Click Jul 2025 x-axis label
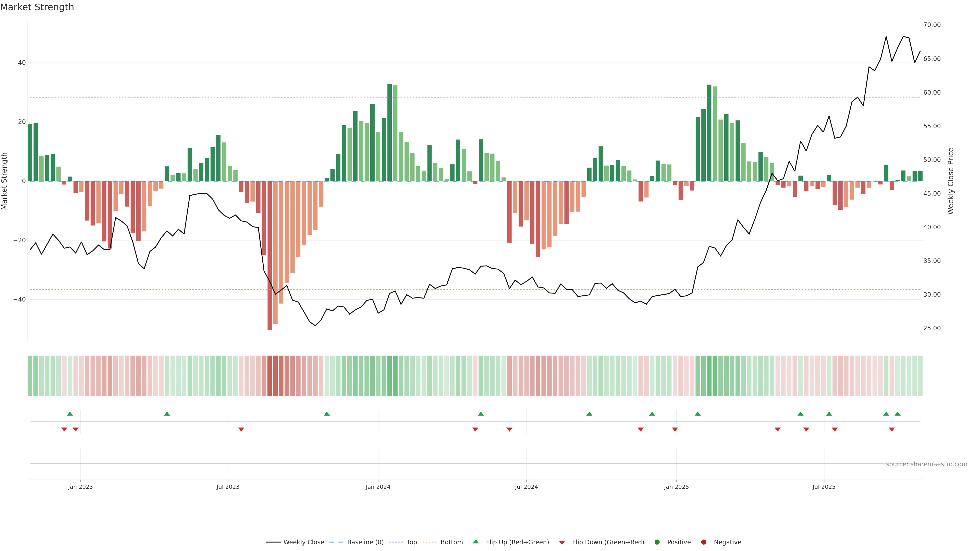 point(824,487)
